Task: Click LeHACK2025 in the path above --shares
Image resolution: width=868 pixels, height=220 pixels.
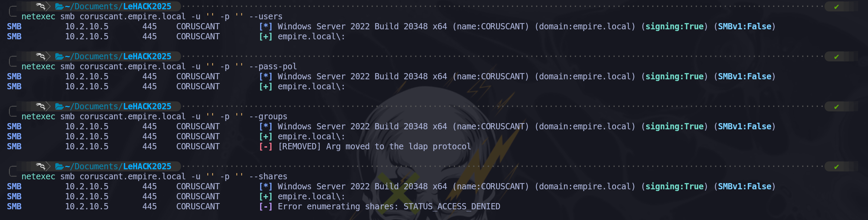Action: click(147, 167)
